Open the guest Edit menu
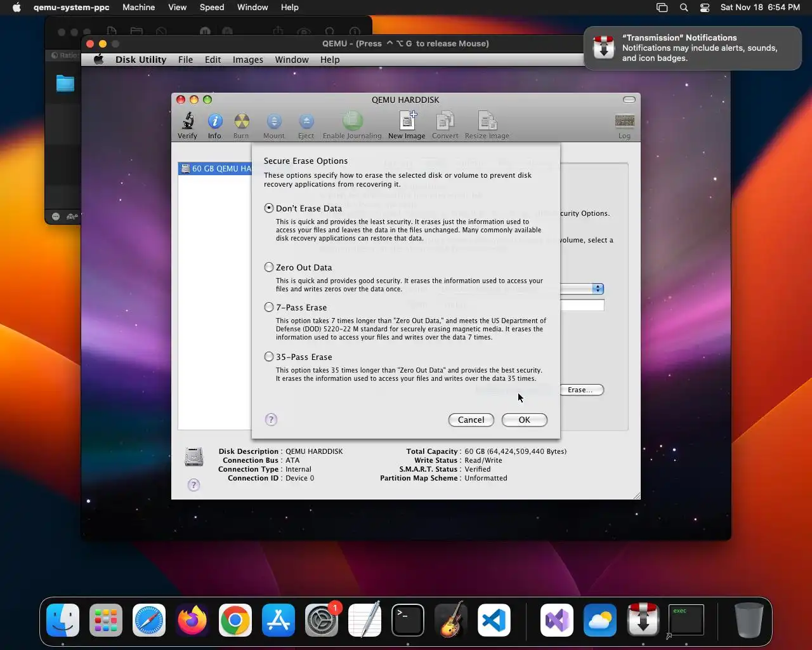This screenshot has height=650, width=812. (213, 60)
